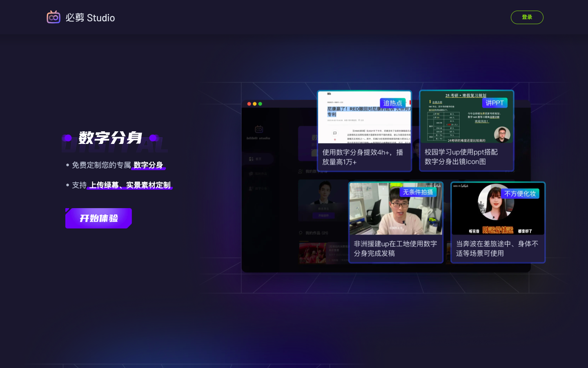
Task: Click caption 校园学习up使用ppt搭配数字分身出镜icon图
Action: point(461,157)
